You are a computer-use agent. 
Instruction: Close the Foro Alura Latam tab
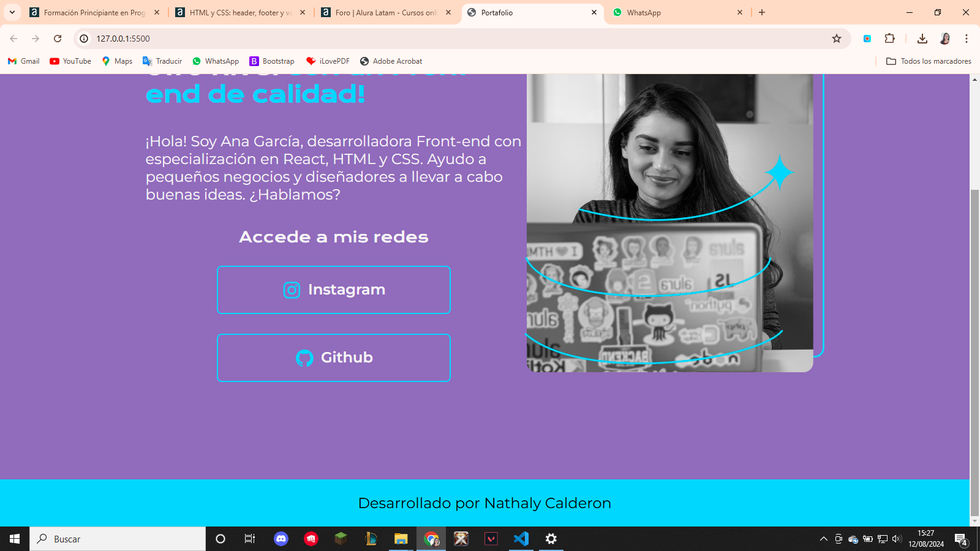448,12
